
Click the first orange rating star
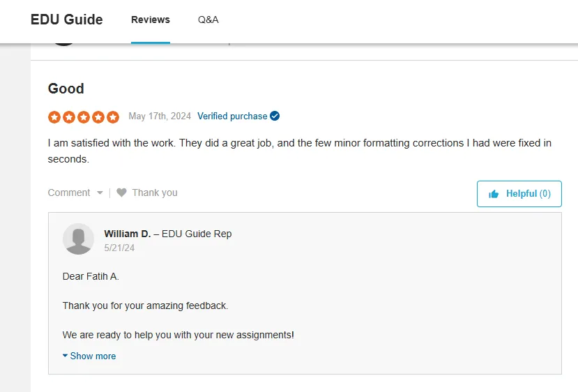coord(54,117)
